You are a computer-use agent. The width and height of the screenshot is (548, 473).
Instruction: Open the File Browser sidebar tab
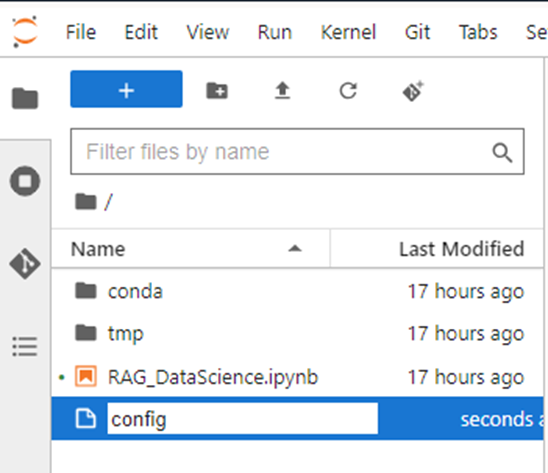tap(25, 99)
